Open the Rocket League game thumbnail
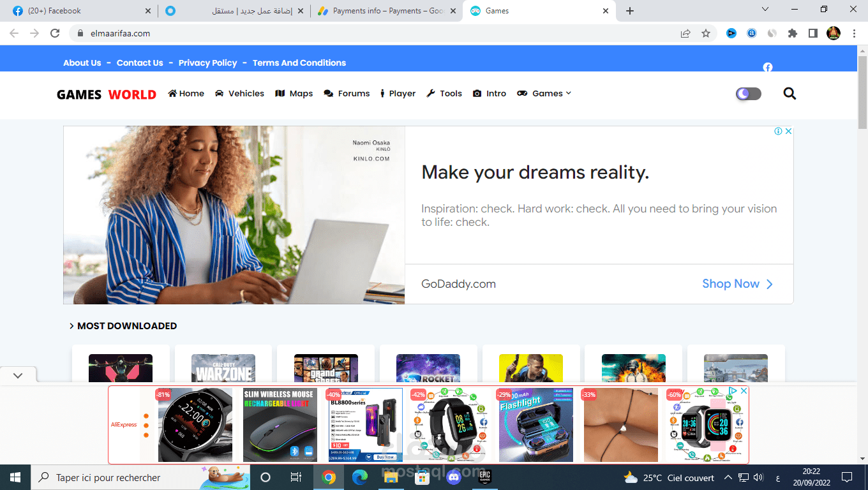This screenshot has height=490, width=868. (428, 368)
